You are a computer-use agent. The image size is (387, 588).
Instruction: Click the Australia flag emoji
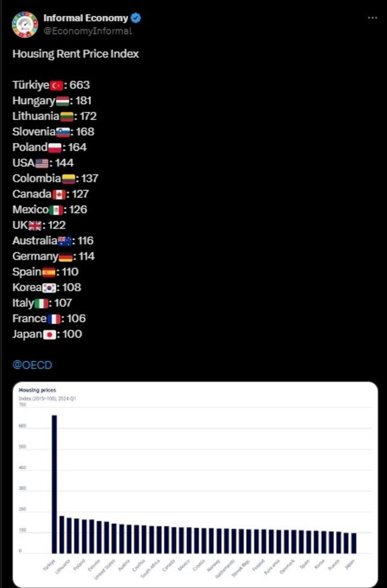(65, 241)
